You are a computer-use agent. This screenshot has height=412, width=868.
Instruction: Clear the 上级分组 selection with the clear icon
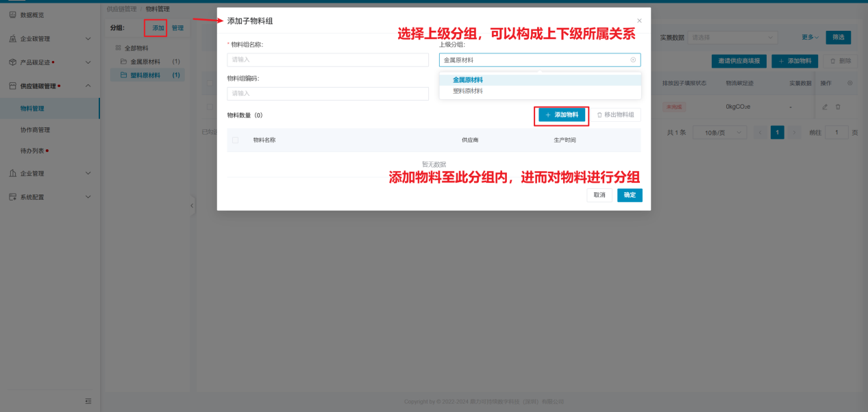click(x=633, y=60)
